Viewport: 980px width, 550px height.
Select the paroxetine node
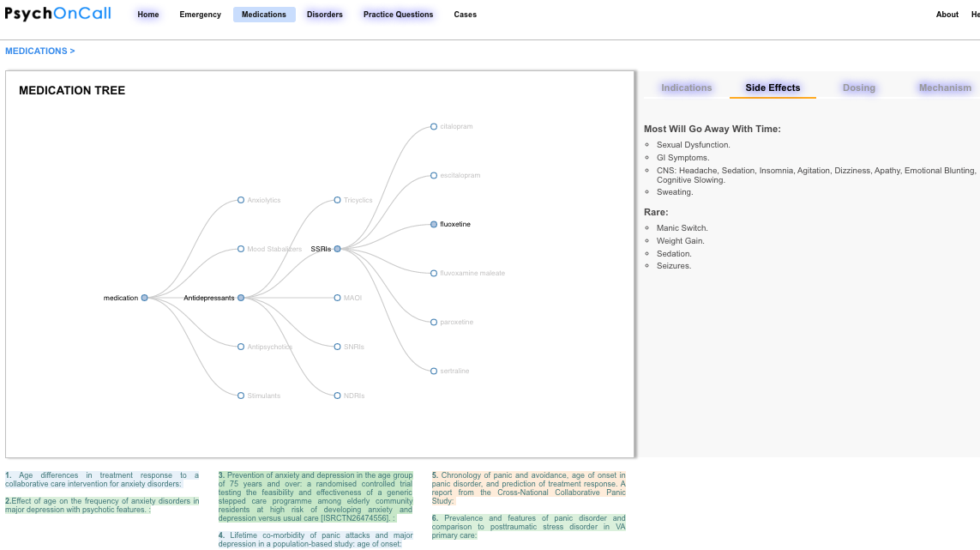tap(434, 322)
